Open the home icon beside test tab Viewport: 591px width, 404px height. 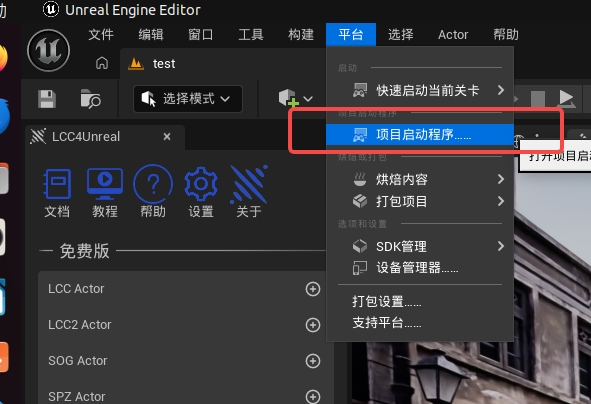tap(102, 63)
